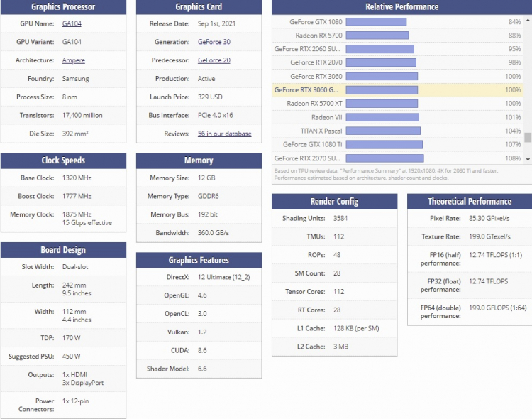Viewport: 532px width, 419px height.
Task: Click the Radeon RX 5700 performance bar
Action: (377, 36)
